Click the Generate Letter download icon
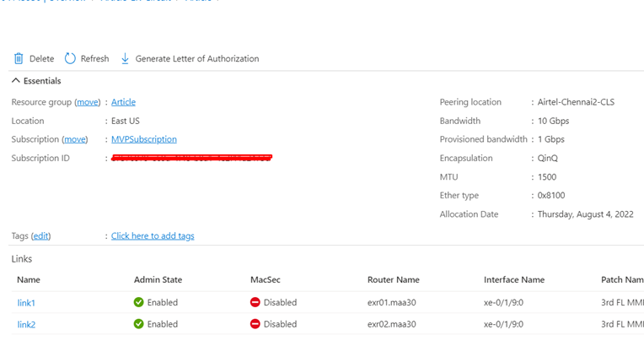This screenshot has width=644, height=346. tap(126, 59)
